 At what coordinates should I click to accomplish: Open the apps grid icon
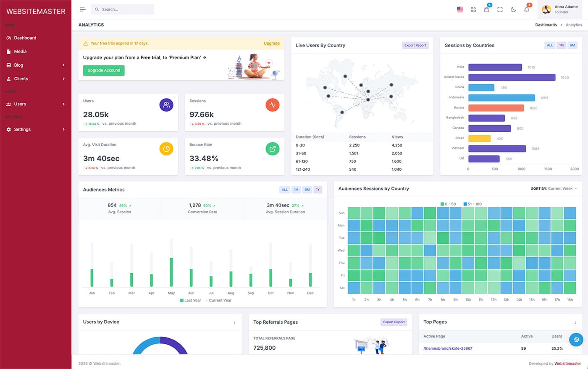coord(473,9)
